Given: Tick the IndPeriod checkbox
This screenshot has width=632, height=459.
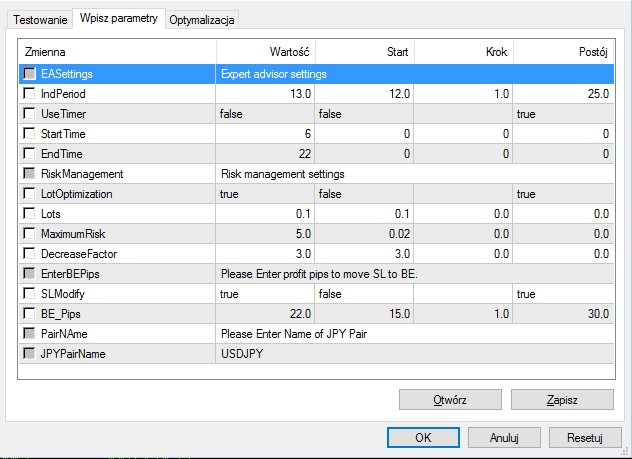Looking at the screenshot, I should click(x=29, y=93).
